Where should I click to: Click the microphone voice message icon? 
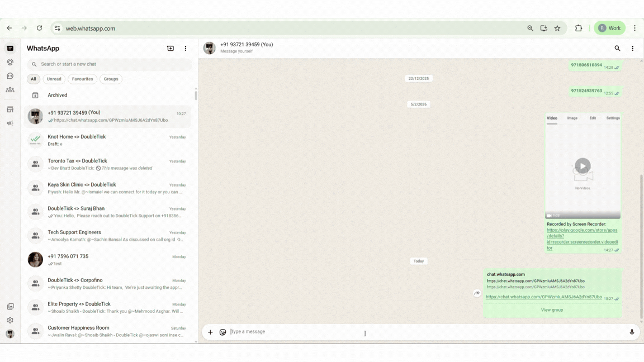(x=632, y=332)
